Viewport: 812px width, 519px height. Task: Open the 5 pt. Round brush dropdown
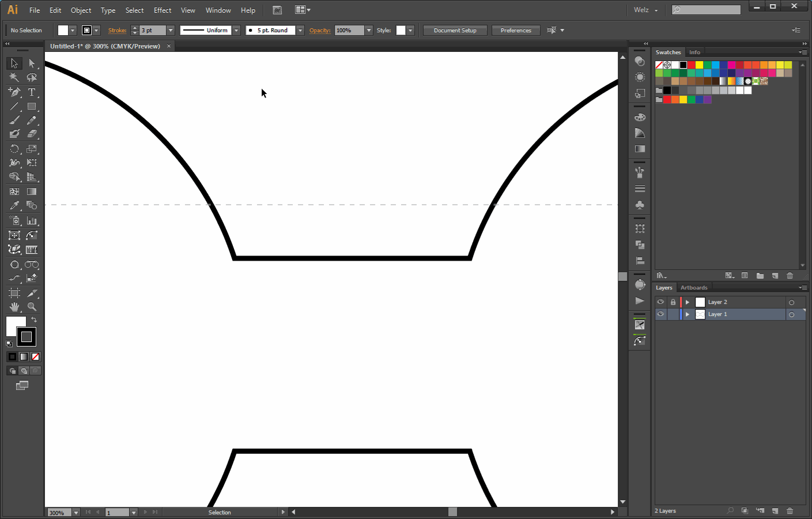[300, 30]
